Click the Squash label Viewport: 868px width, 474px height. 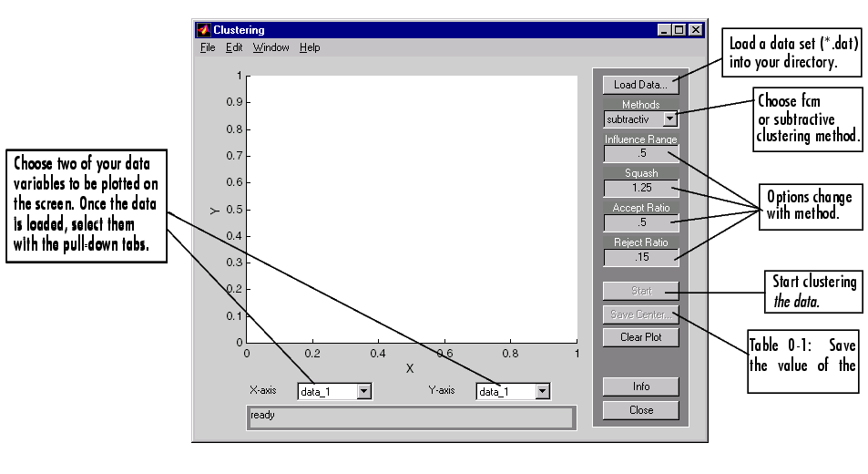click(641, 173)
